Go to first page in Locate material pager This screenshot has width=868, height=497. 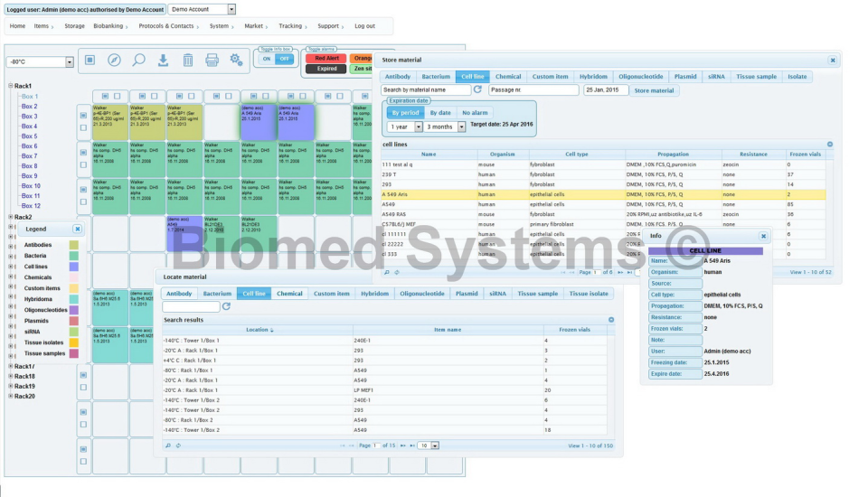pyautogui.click(x=343, y=445)
